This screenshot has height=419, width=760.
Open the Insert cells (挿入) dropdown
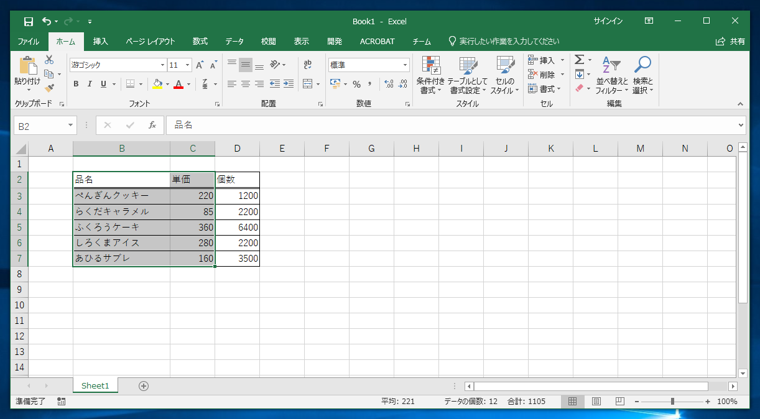[x=563, y=60]
